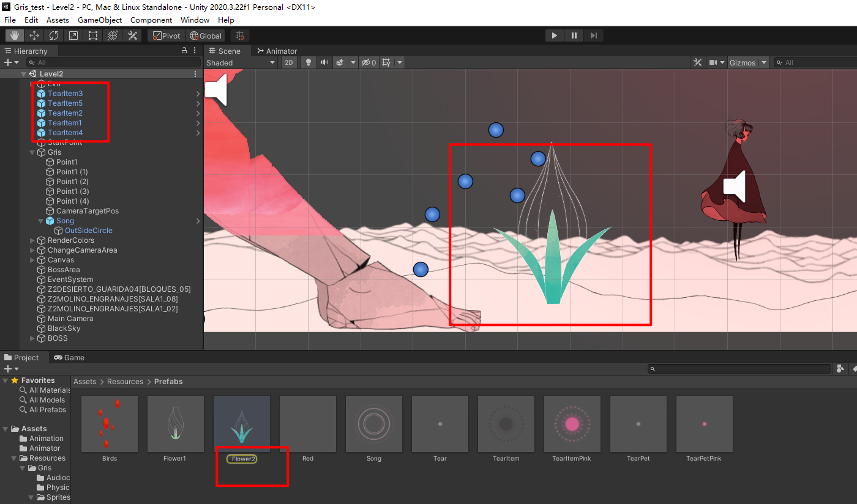
Task: Toggle Global/Local handle rotation
Action: click(206, 35)
